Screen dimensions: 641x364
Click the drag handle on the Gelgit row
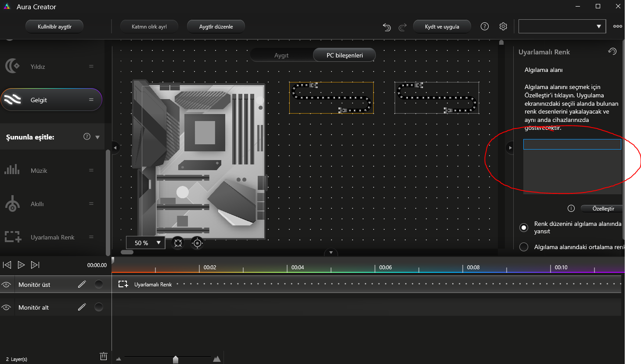pos(91,100)
